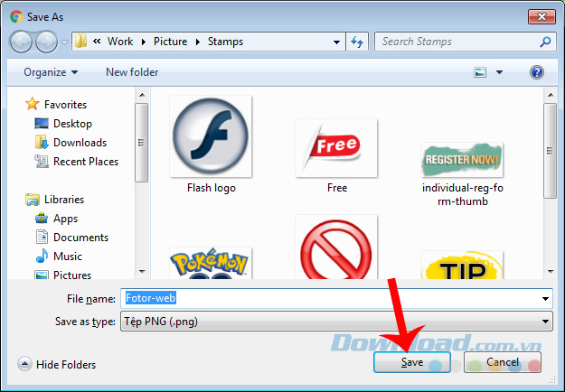The width and height of the screenshot is (565, 392).
Task: Click the Chrome icon in title bar
Action: pos(16,16)
